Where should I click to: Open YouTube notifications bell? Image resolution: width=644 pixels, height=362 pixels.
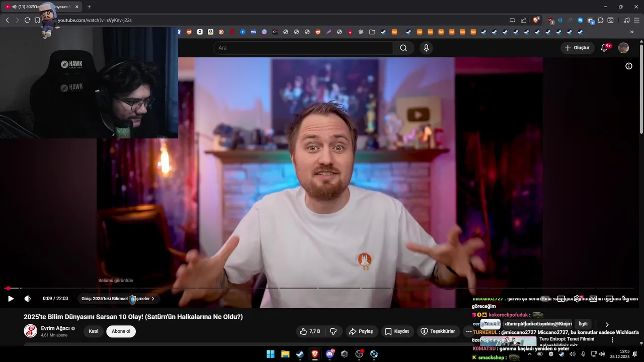tap(605, 48)
